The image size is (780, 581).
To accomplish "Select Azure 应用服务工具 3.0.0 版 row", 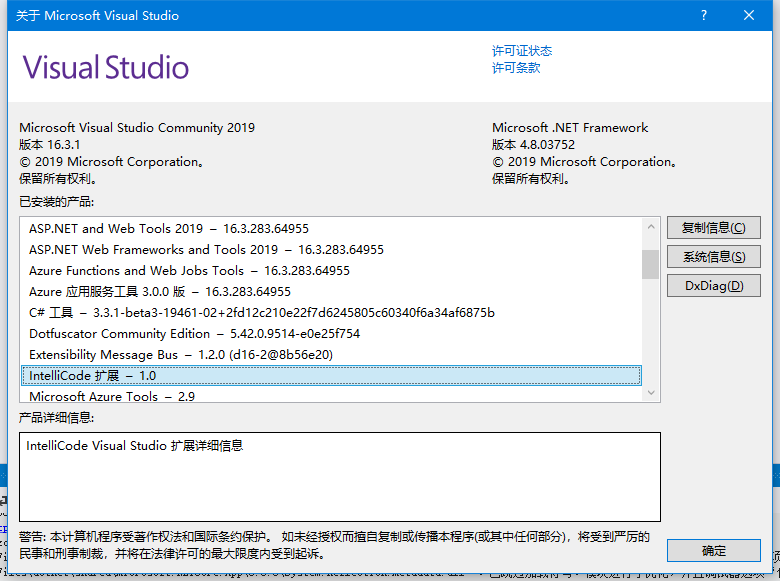I will pos(331,291).
